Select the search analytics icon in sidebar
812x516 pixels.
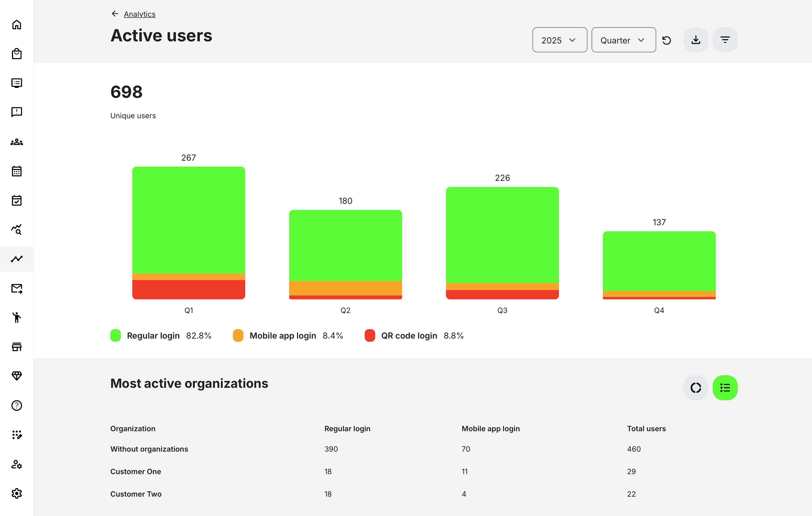coord(16,230)
